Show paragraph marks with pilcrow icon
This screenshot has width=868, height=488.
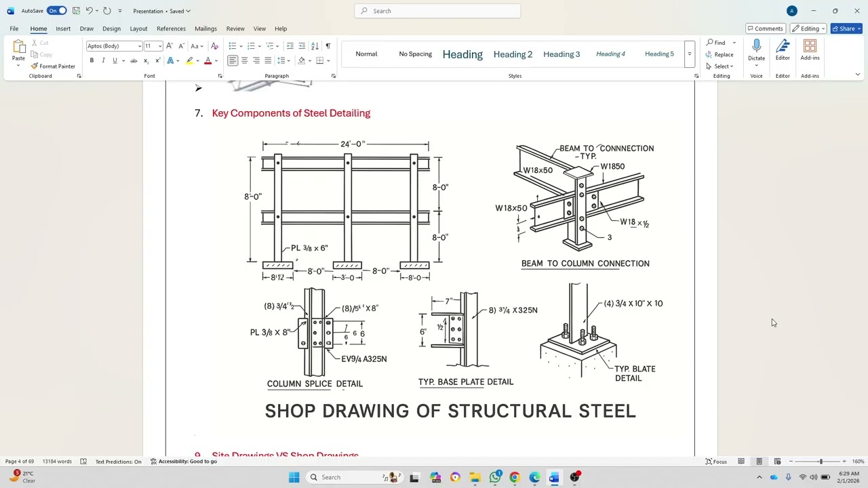[328, 46]
